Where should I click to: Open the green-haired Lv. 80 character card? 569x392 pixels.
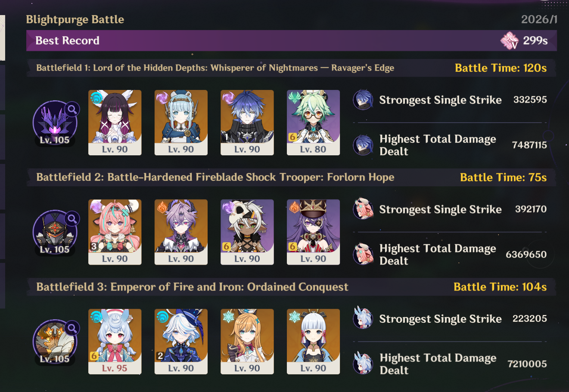(x=313, y=123)
